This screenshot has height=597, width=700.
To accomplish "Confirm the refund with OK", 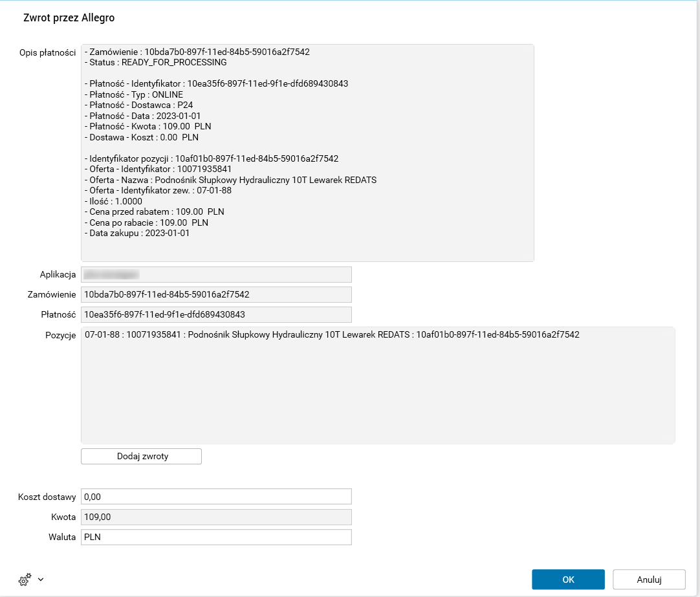I will tap(568, 579).
